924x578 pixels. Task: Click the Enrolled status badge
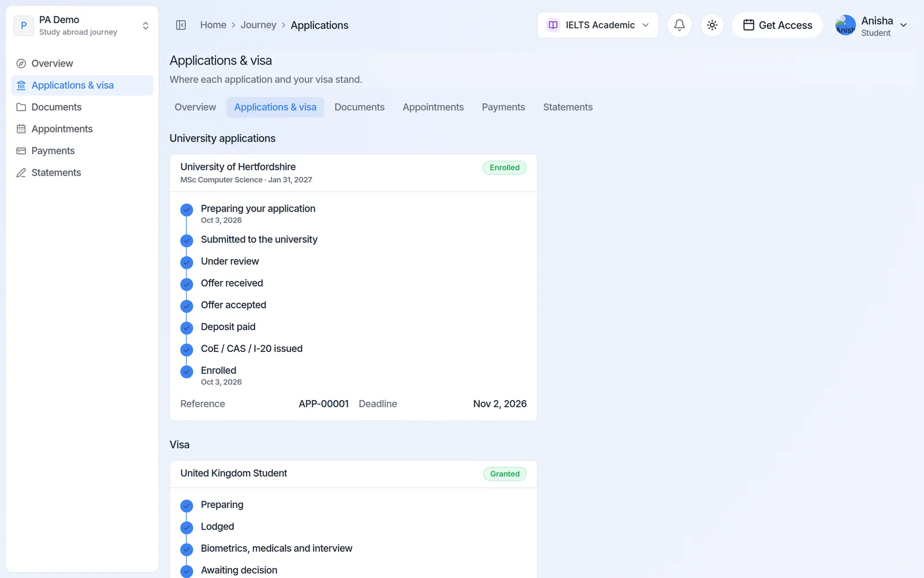click(x=505, y=168)
